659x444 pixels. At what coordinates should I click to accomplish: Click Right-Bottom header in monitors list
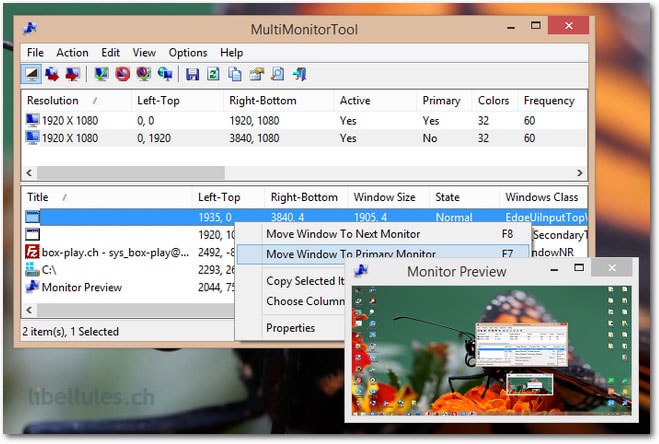click(x=278, y=100)
